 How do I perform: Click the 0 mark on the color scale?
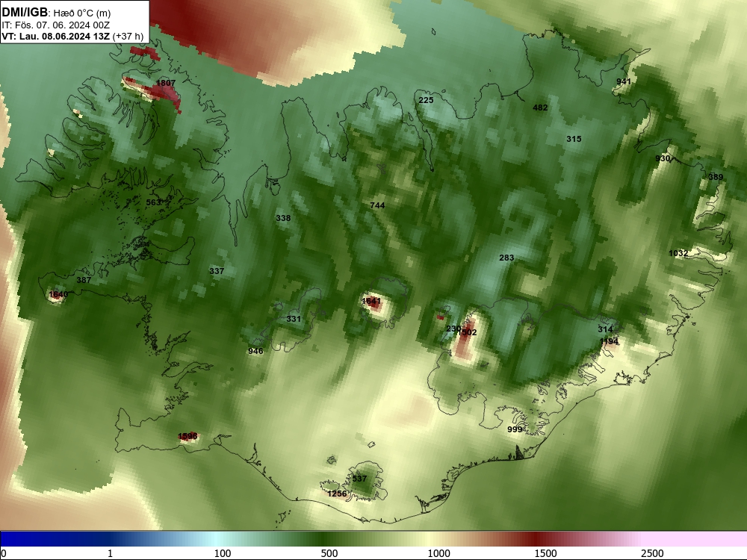click(4, 553)
